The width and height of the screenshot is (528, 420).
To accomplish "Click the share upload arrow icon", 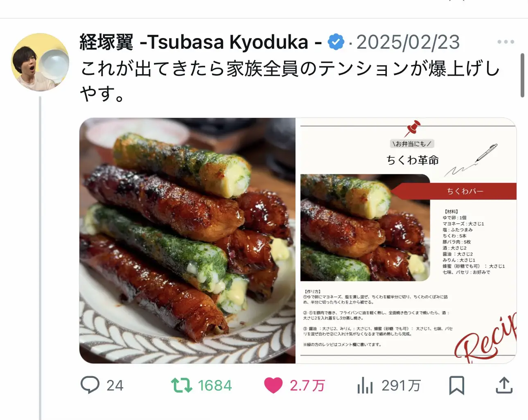I will click(x=504, y=385).
